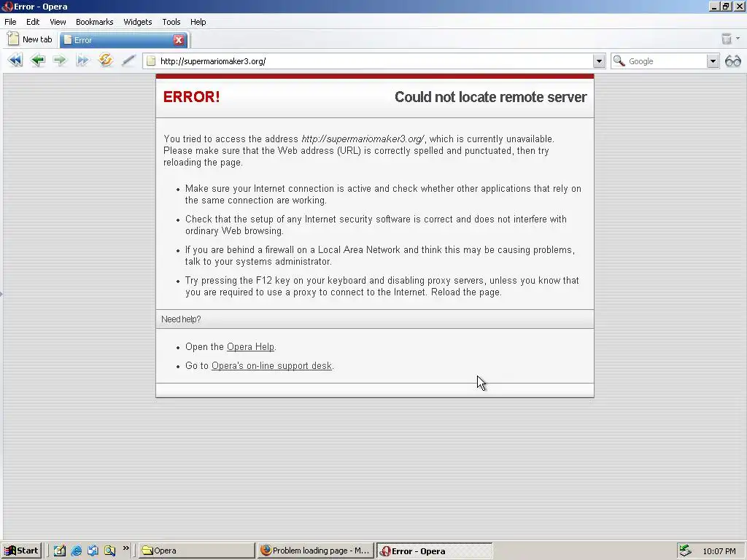Open the closed tabs trash can

[x=726, y=39]
